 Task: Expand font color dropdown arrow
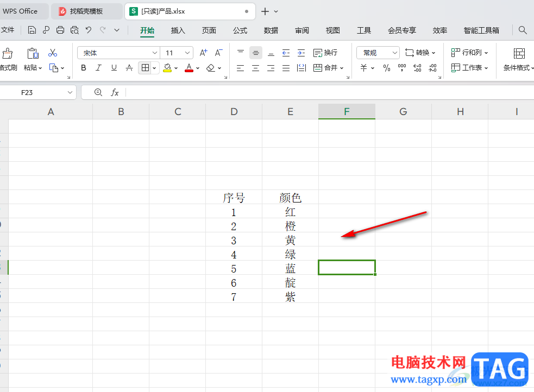pyautogui.click(x=198, y=68)
